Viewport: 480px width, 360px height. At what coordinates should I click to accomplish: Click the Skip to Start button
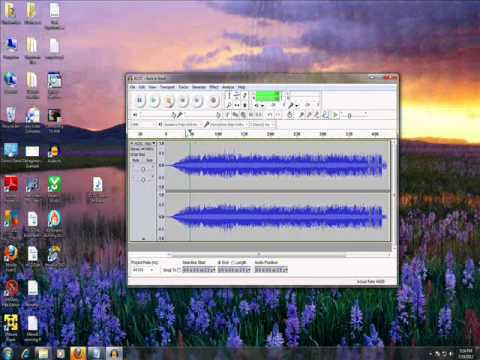(x=183, y=100)
